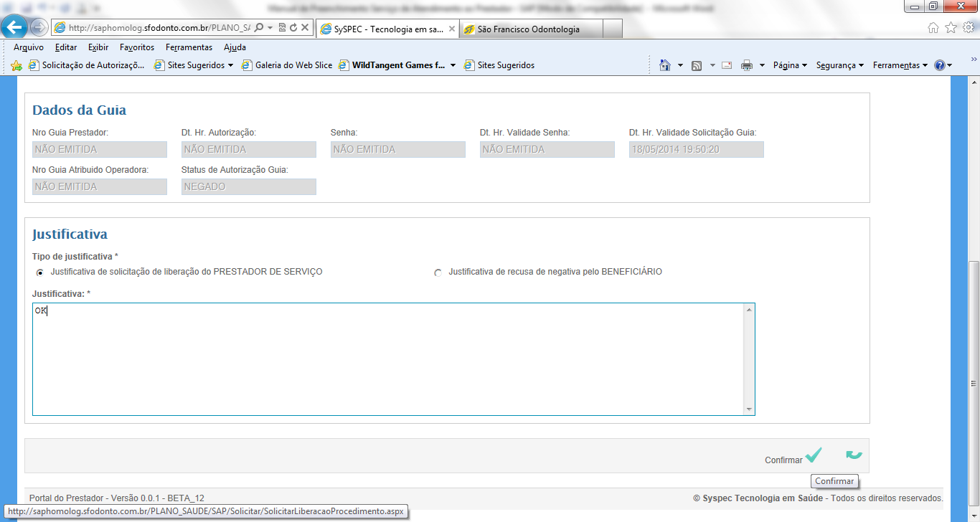980x522 pixels.
Task: Open the Arquivo menu
Action: click(29, 47)
